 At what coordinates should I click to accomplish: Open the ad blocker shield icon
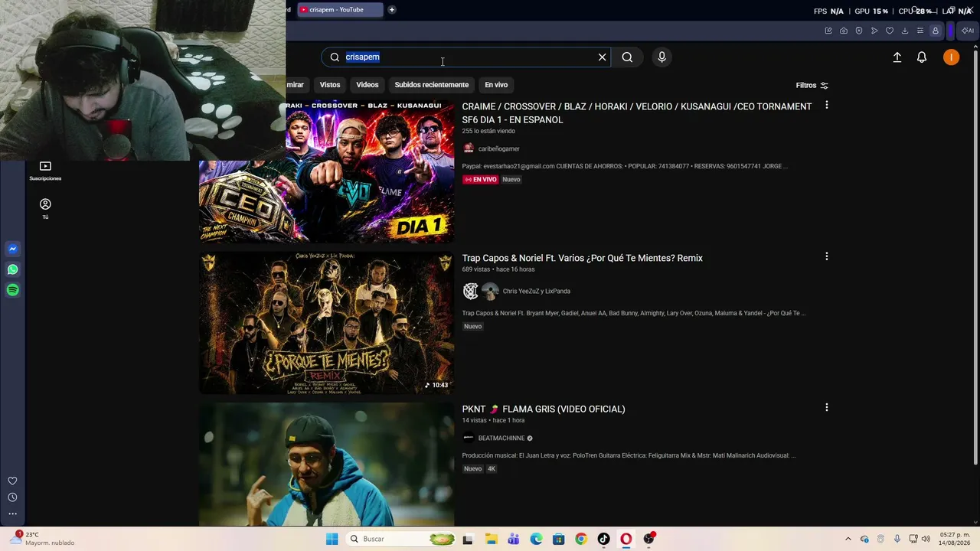pos(859,31)
